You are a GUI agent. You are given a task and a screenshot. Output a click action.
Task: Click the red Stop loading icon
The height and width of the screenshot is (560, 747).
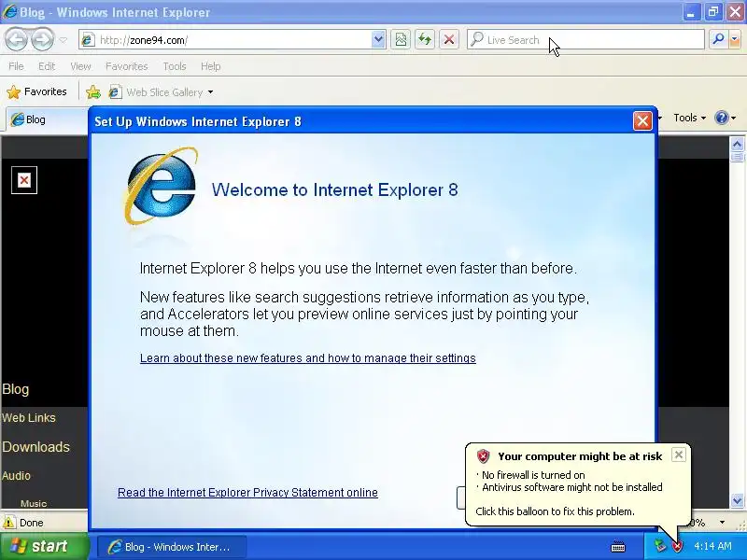[x=449, y=40]
